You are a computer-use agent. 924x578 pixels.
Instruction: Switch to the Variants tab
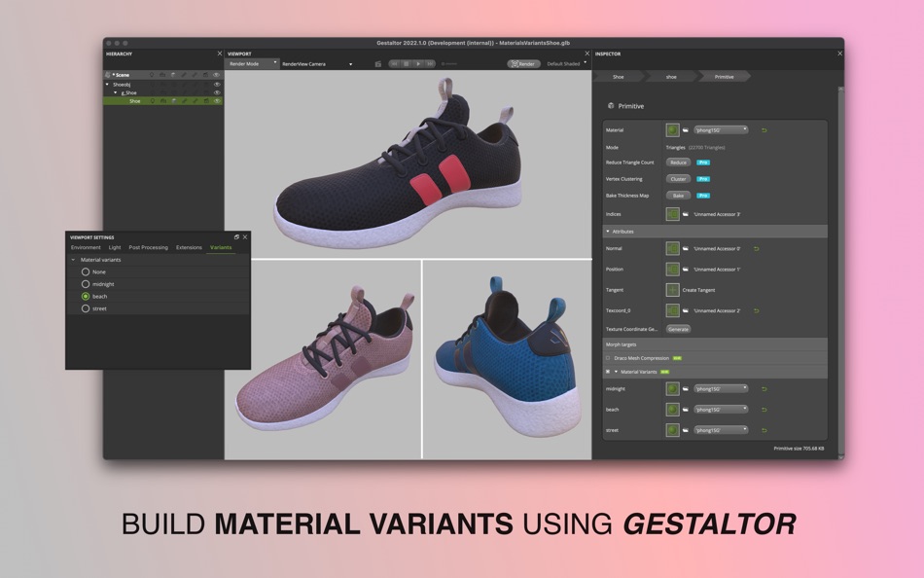pos(221,248)
